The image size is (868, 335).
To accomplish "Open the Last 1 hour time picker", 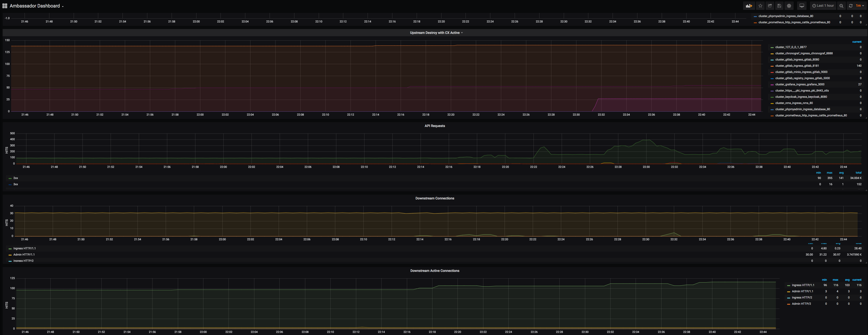I will (x=823, y=6).
